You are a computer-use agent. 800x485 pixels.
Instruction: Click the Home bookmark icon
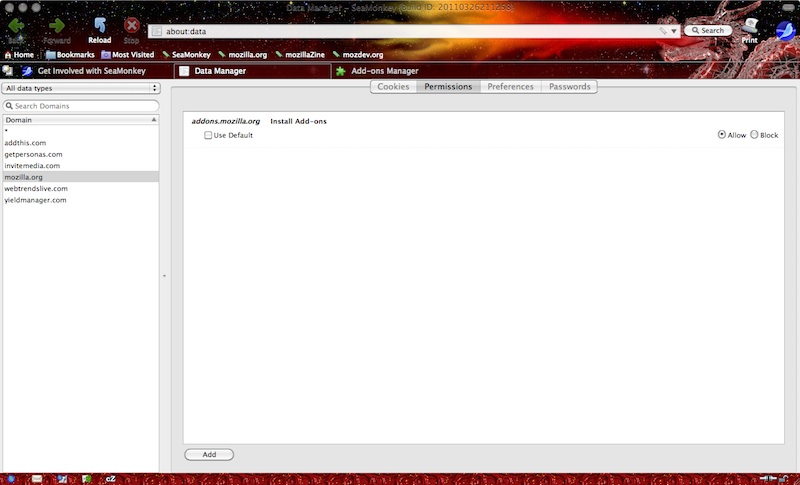click(9, 55)
